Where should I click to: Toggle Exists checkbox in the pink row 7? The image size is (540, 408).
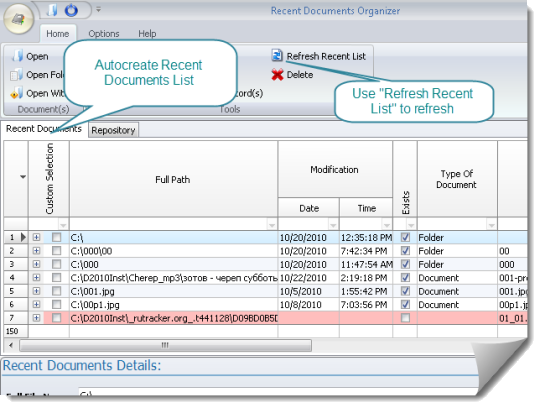[x=405, y=318]
